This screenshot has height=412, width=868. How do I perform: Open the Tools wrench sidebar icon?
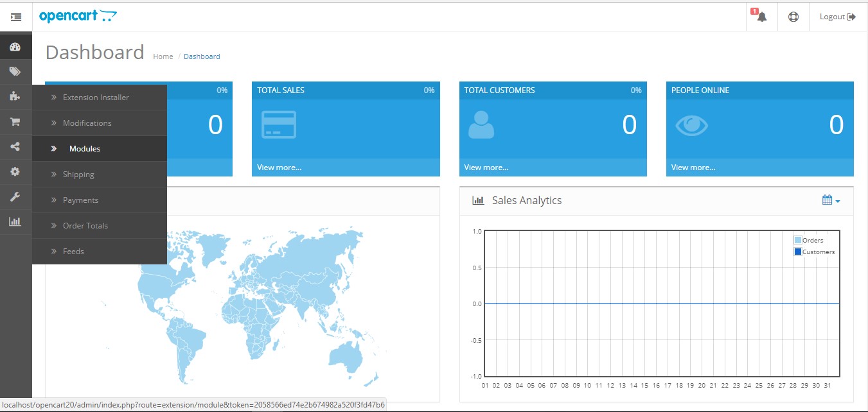tap(15, 196)
